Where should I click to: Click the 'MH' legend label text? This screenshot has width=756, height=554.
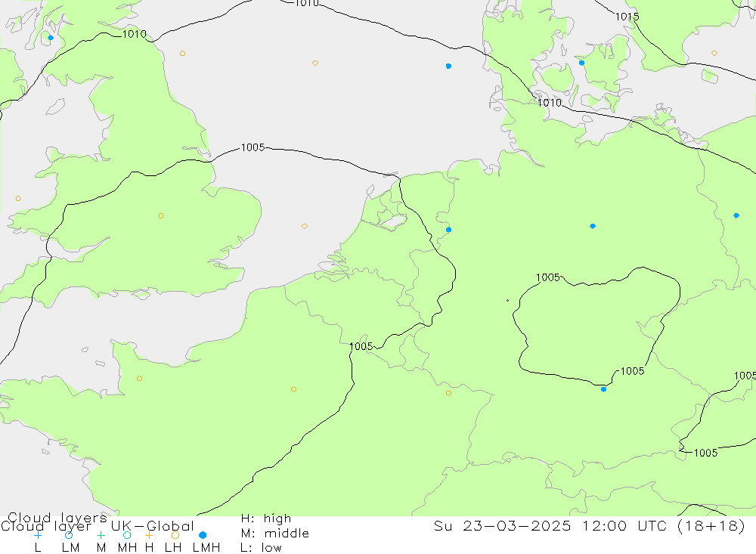pyautogui.click(x=127, y=548)
